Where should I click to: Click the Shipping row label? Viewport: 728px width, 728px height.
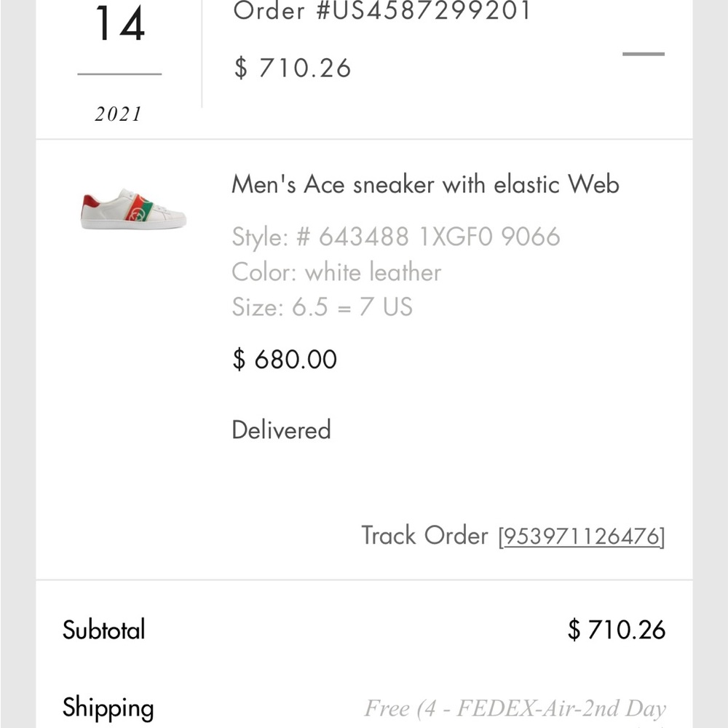click(108, 707)
